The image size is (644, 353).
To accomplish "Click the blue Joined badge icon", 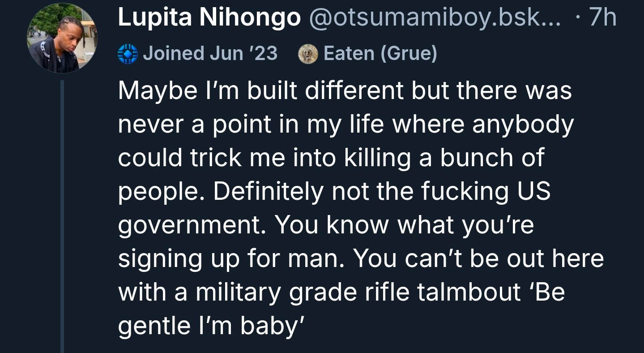I will click(127, 54).
